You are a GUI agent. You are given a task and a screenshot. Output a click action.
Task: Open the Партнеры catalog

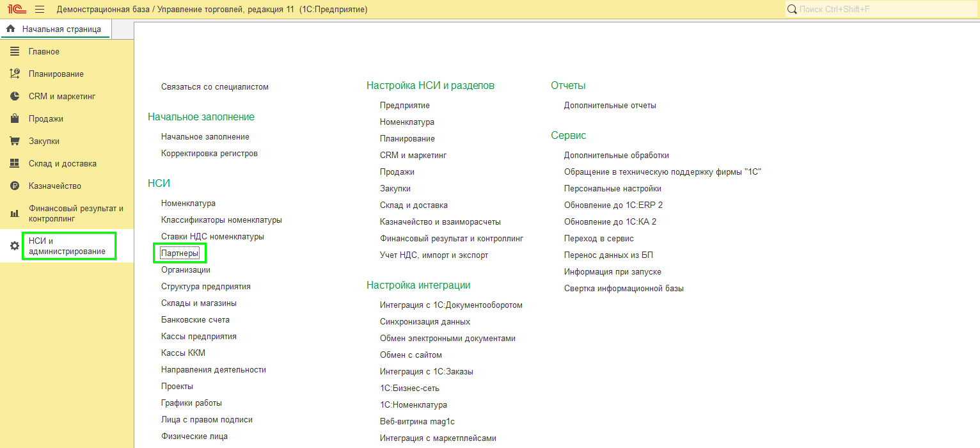180,253
